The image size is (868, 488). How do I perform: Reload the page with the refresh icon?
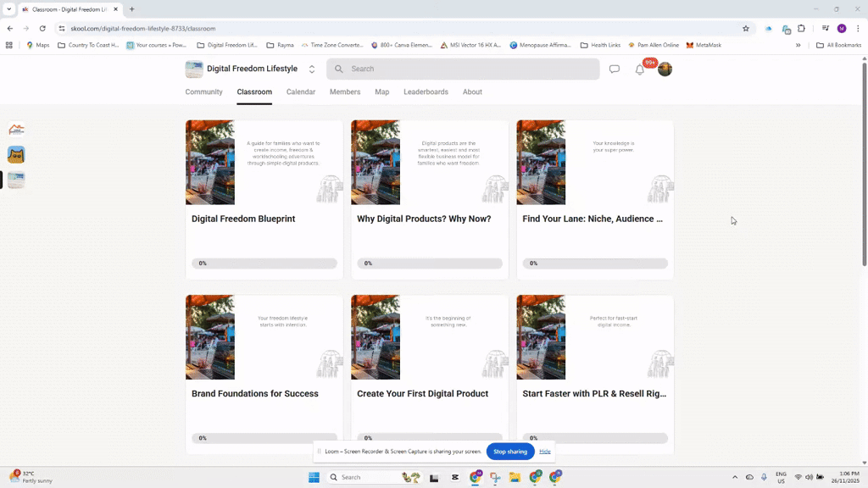[x=42, y=28]
